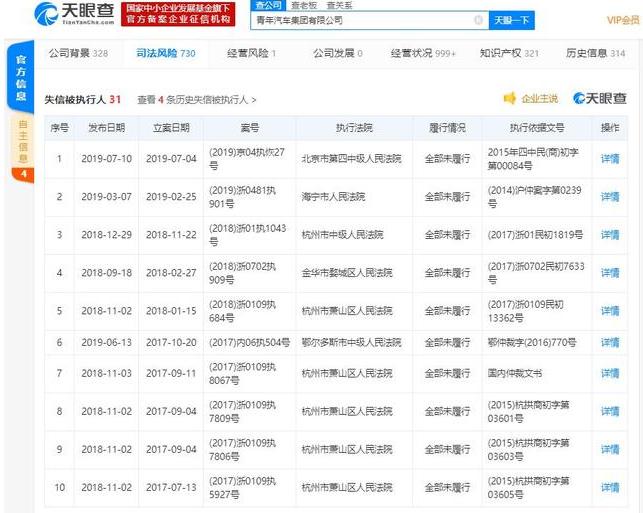
Task: Open the 经营风险 1 tab
Action: pos(251,53)
